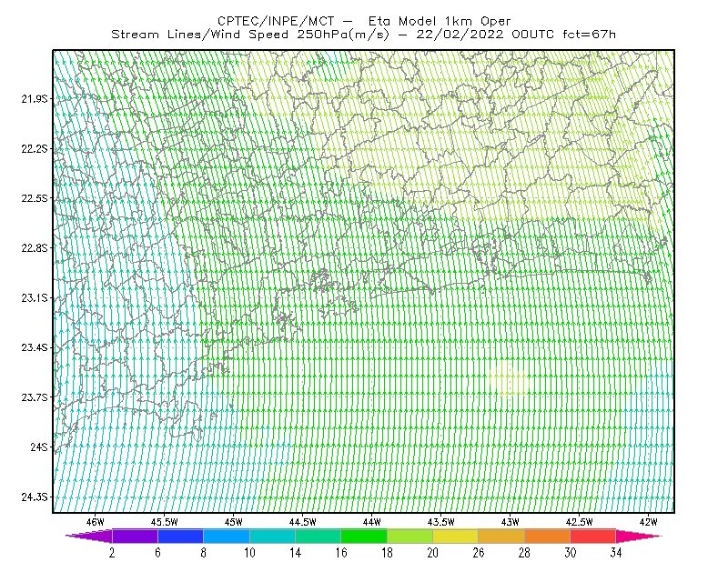Click the longitude label '43W'
This screenshot has height=562, width=728.
(x=511, y=522)
